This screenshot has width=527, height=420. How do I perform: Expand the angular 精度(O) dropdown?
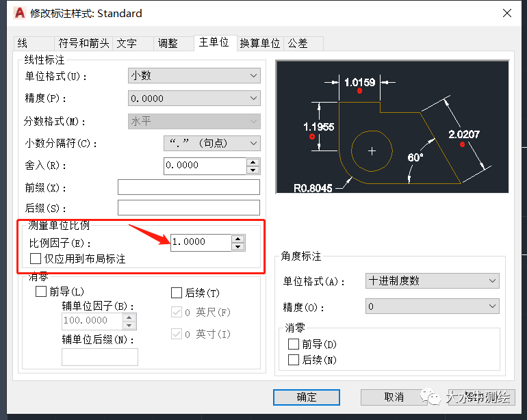pyautogui.click(x=433, y=306)
